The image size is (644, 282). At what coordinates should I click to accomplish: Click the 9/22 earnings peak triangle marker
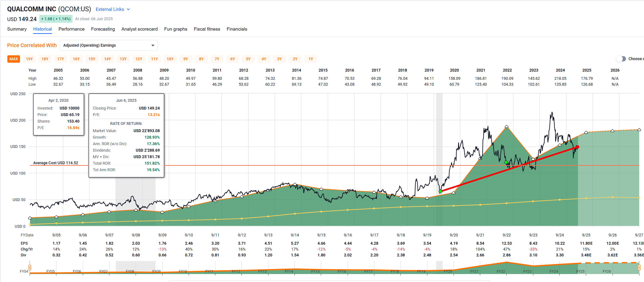[507, 127]
